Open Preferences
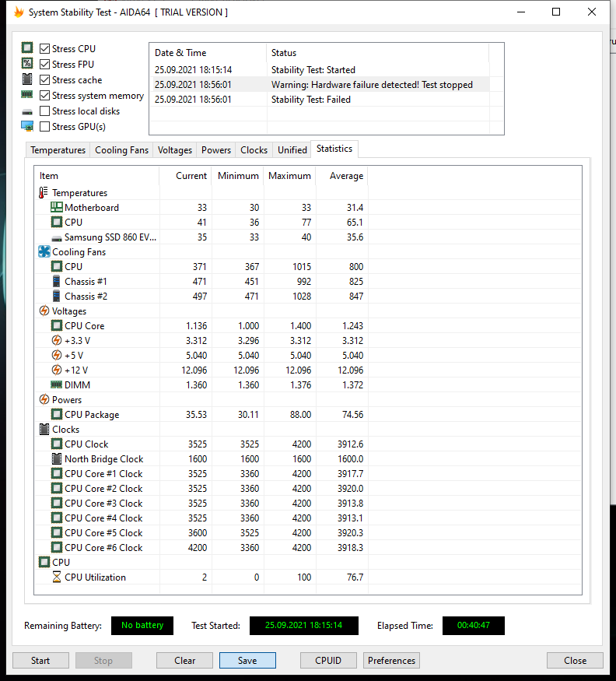616x681 pixels. pyautogui.click(x=391, y=660)
